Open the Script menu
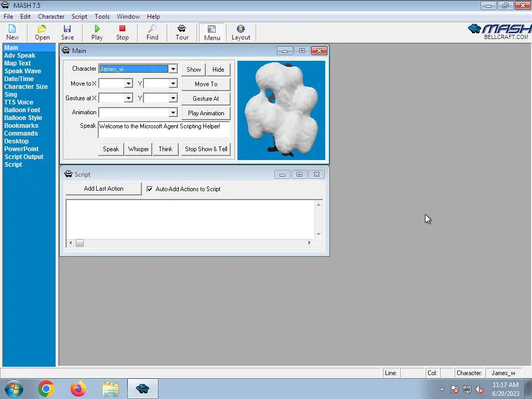This screenshot has height=399, width=532. [79, 16]
